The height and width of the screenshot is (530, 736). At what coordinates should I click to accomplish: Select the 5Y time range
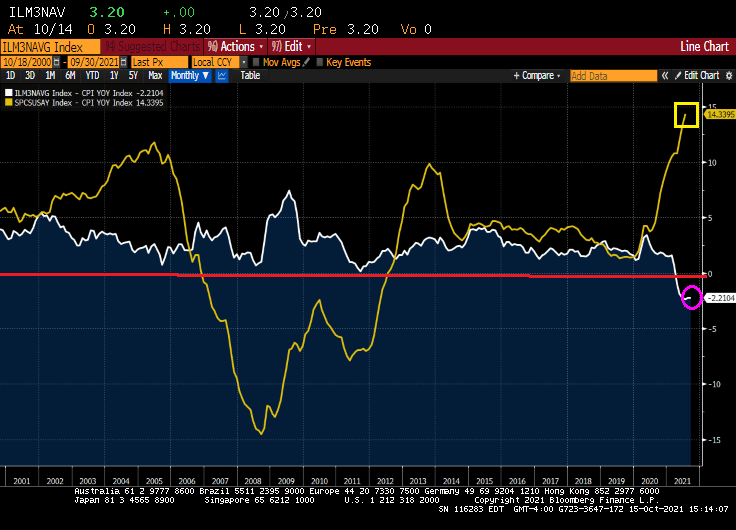click(x=134, y=76)
